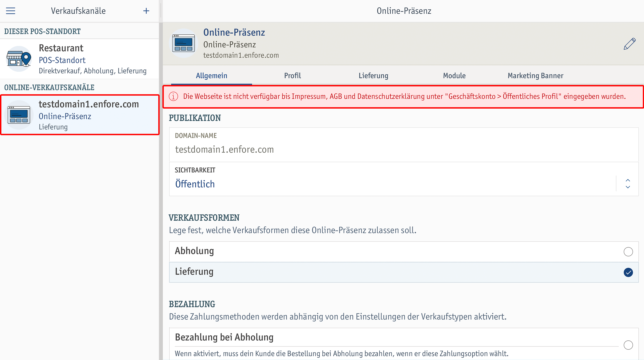
Task: Switch to the Profil tab
Action: tap(292, 75)
